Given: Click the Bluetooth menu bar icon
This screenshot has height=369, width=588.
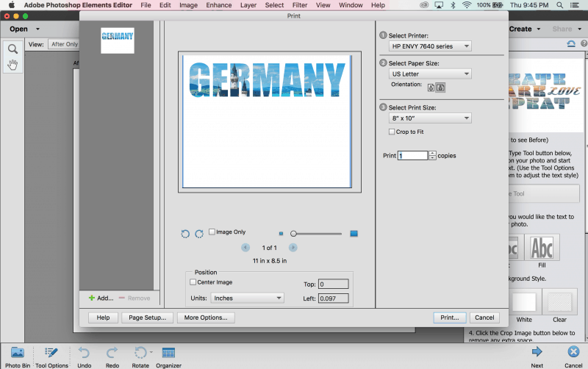Looking at the screenshot, I should [453, 5].
